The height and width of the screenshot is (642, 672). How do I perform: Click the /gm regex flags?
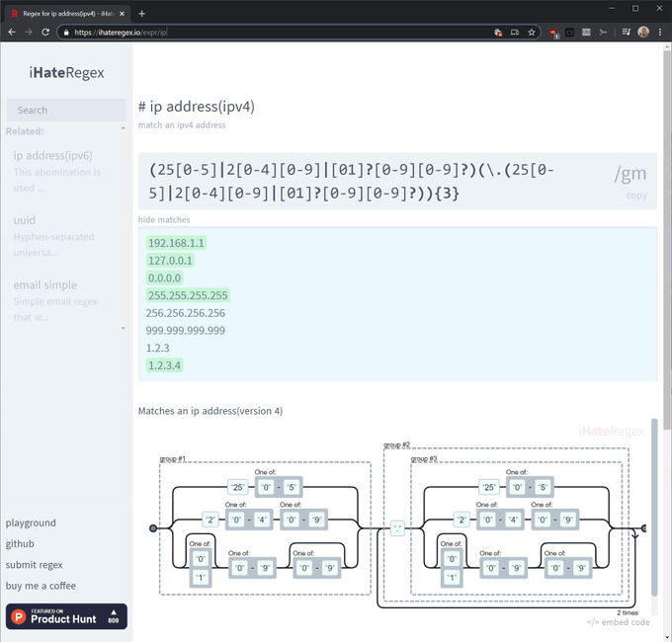(x=630, y=174)
